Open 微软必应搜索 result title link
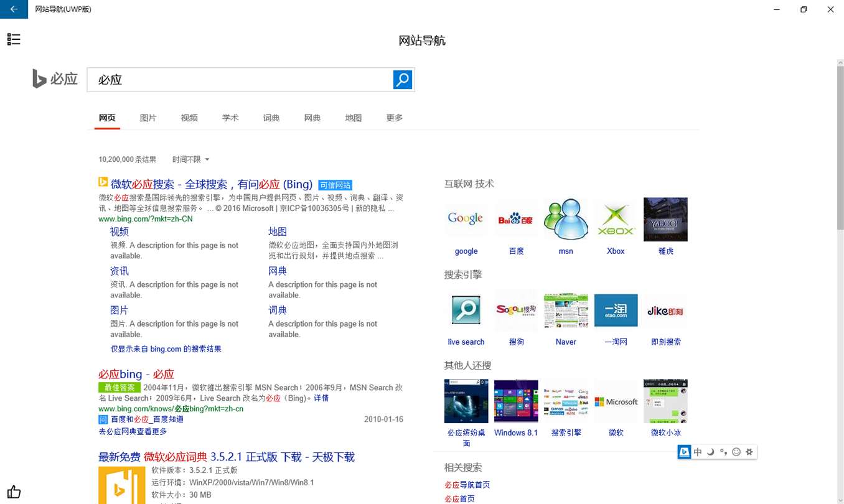 tap(212, 184)
